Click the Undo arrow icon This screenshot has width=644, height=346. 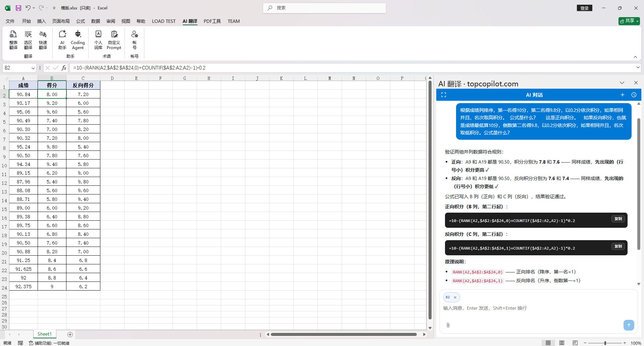(x=28, y=8)
